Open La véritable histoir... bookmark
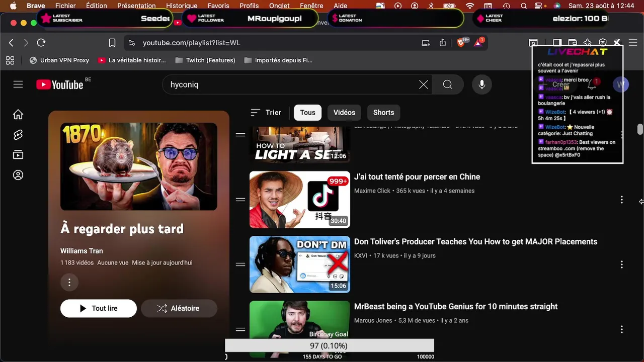This screenshot has height=362, width=644. [x=132, y=60]
